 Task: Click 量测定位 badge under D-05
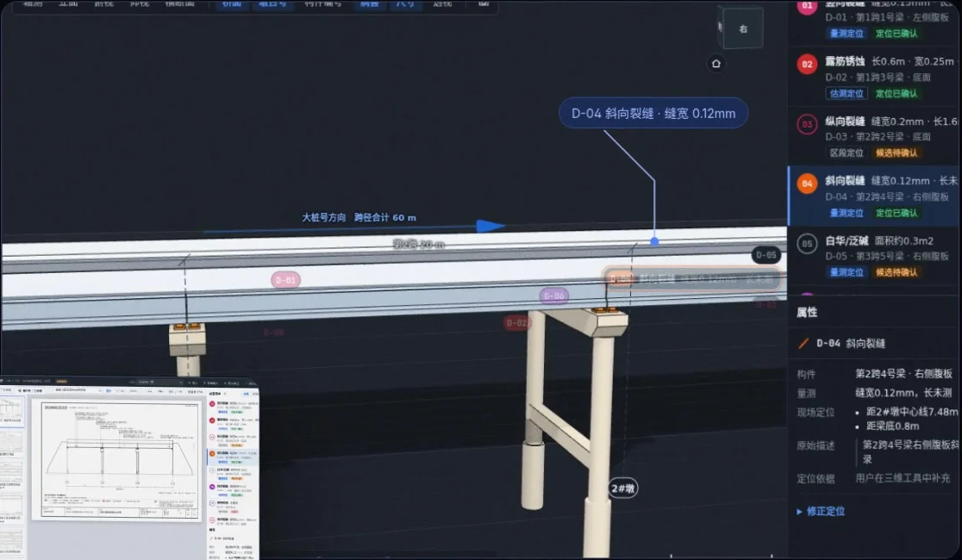846,272
